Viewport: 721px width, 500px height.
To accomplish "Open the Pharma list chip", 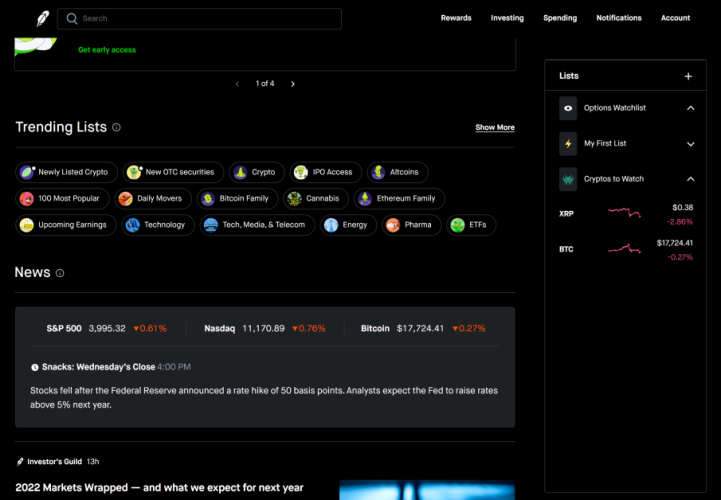I will tap(412, 225).
